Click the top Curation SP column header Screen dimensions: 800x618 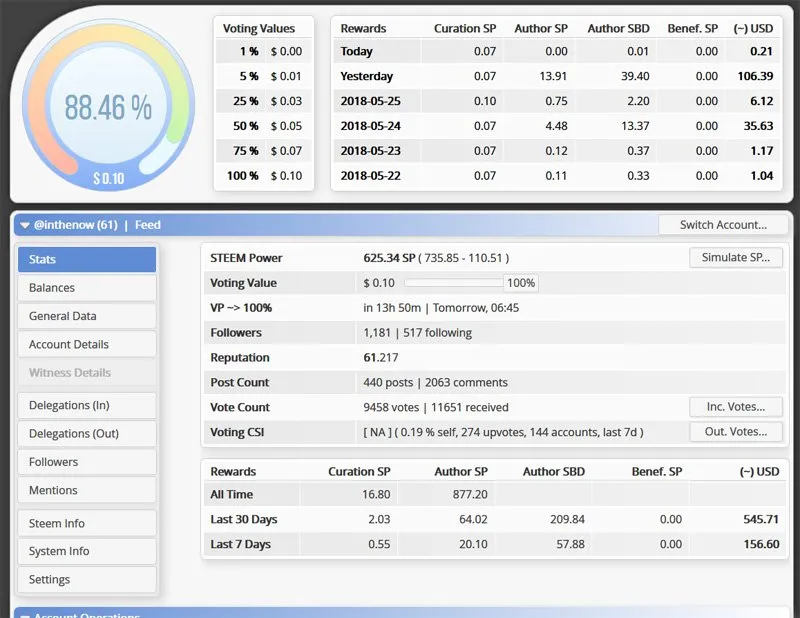465,29
